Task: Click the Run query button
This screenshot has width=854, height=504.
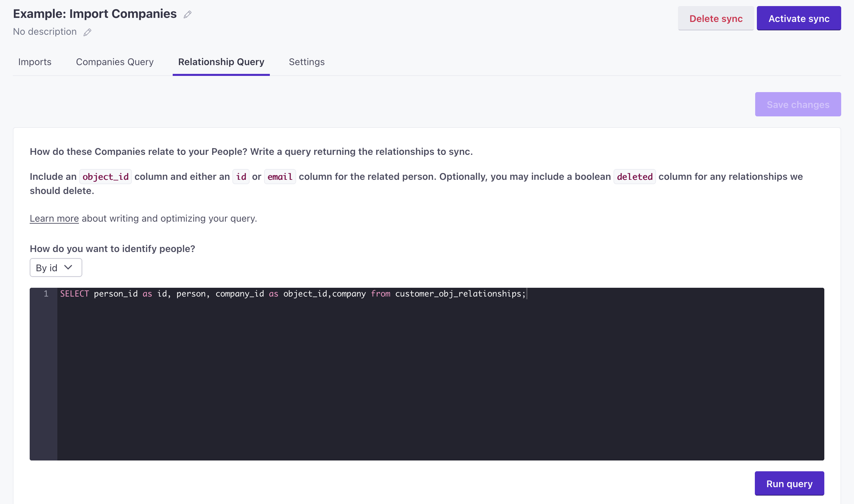Action: [789, 482]
